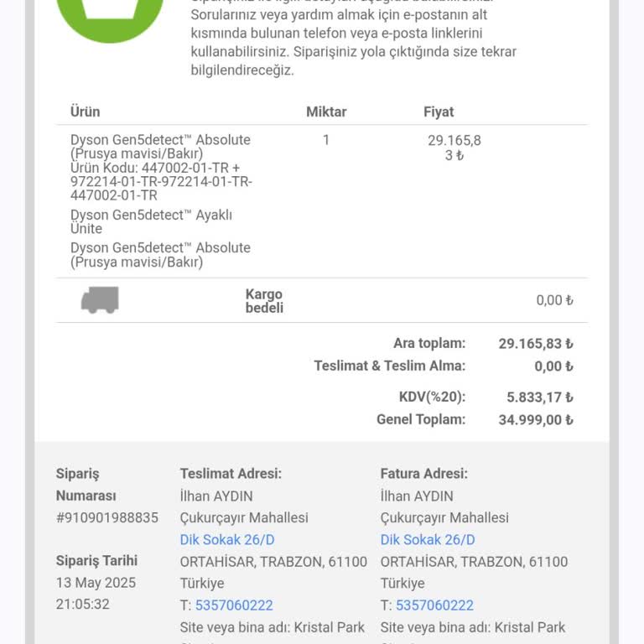Click the Ürün Kodu: 447002-01-TR line
The width and height of the screenshot is (644, 644).
[155, 168]
